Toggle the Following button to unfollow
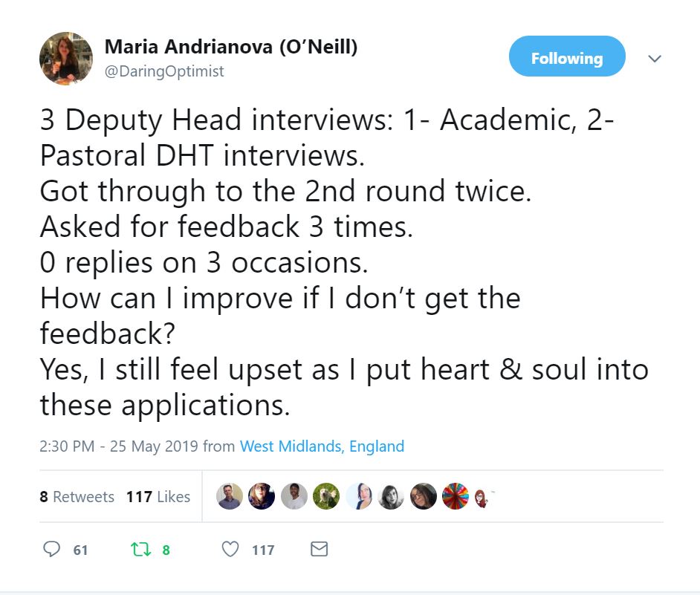 click(567, 57)
